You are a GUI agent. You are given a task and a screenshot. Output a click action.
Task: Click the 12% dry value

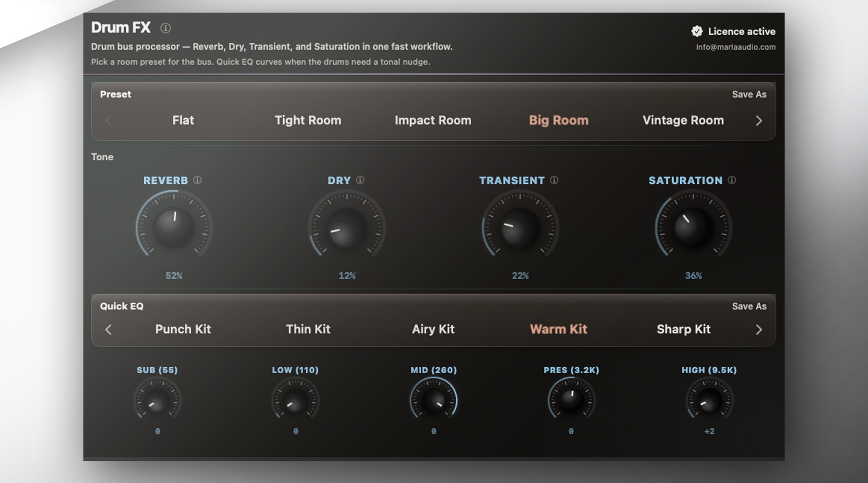(347, 276)
